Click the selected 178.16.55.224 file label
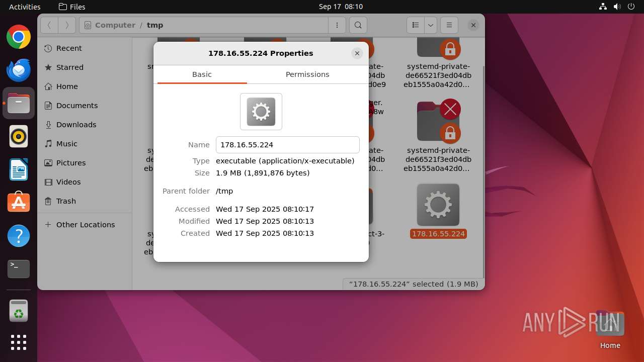The image size is (644, 362). coord(438,234)
